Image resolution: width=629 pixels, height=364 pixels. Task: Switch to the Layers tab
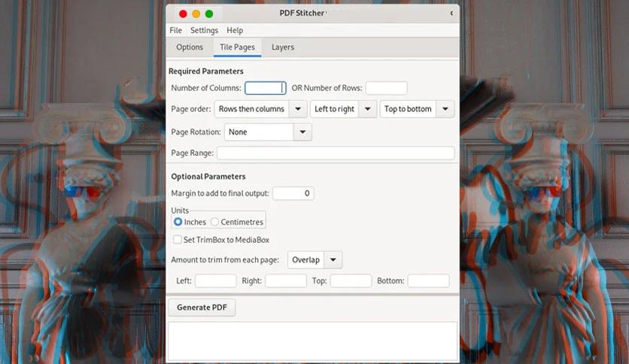click(283, 47)
